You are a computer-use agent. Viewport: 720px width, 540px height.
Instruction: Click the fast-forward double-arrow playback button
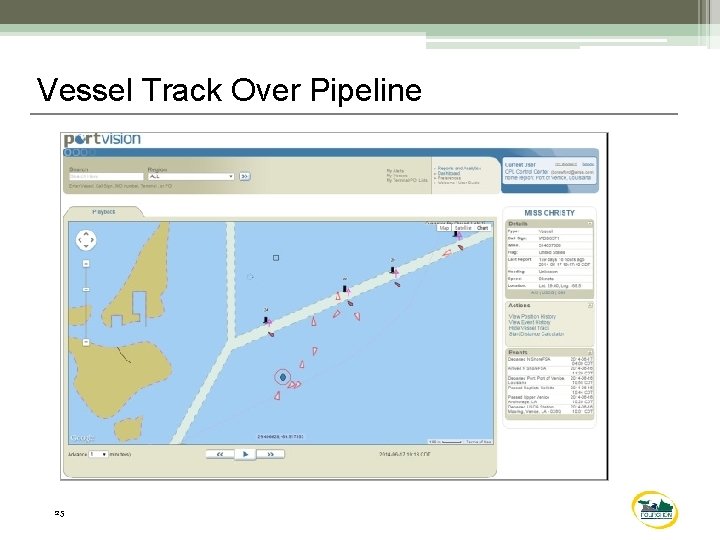coord(270,454)
